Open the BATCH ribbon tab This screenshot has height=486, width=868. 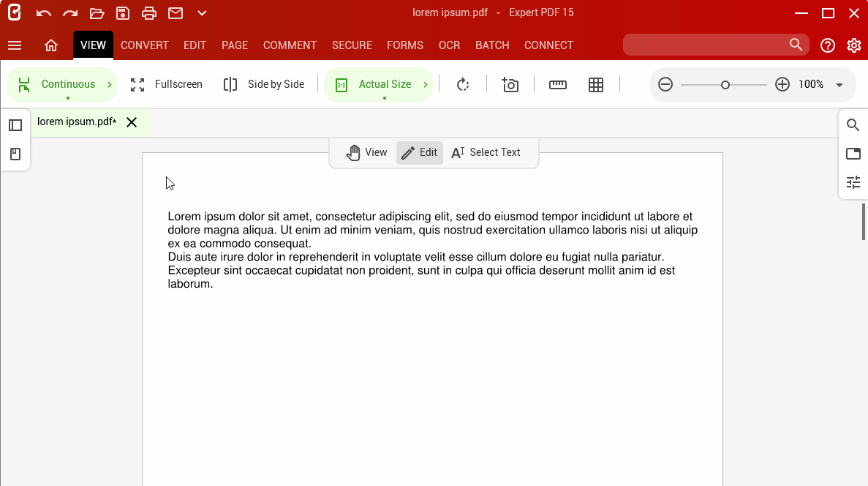coord(492,45)
